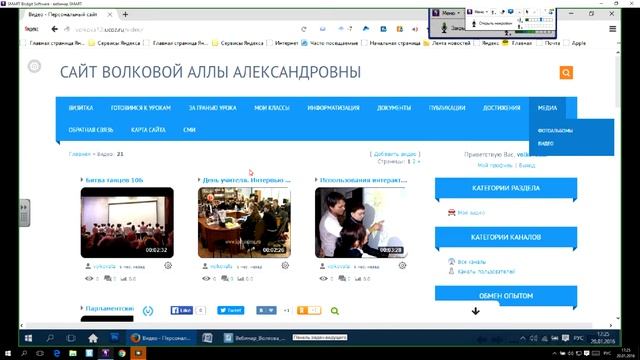Click the Главная breadcrumb link
This screenshot has height=360, width=640.
pos(80,154)
